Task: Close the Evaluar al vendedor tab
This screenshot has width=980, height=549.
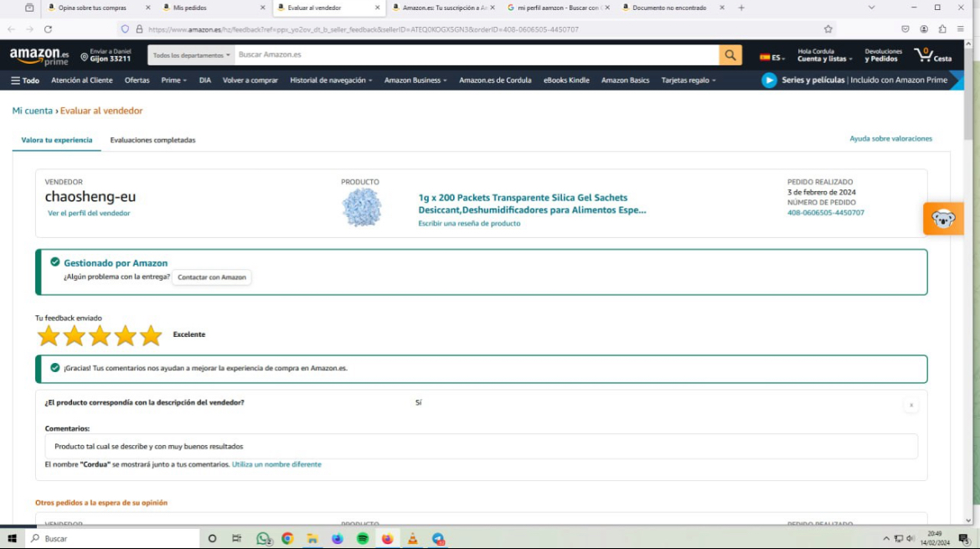Action: (378, 8)
